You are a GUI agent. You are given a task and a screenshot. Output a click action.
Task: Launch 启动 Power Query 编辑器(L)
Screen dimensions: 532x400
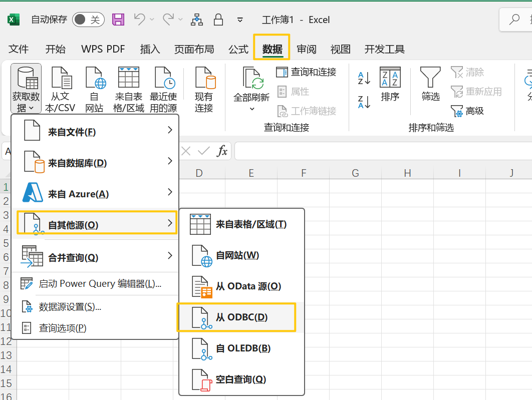point(95,284)
